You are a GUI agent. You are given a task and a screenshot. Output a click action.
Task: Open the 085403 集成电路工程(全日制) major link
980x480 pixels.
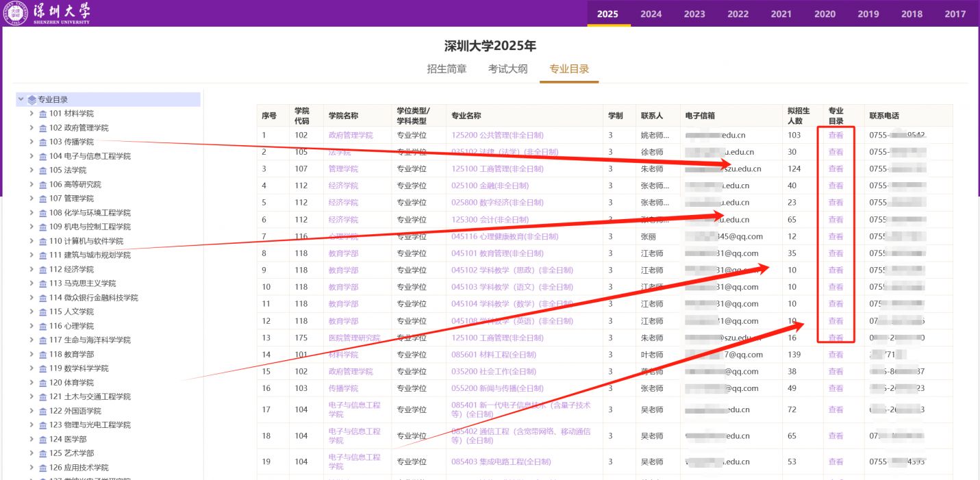click(501, 462)
